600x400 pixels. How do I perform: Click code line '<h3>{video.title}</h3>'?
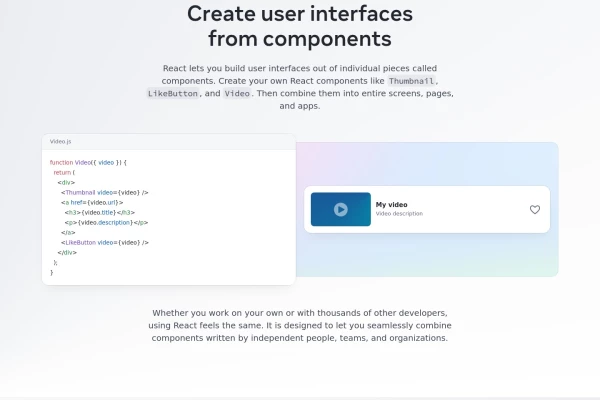(100, 212)
